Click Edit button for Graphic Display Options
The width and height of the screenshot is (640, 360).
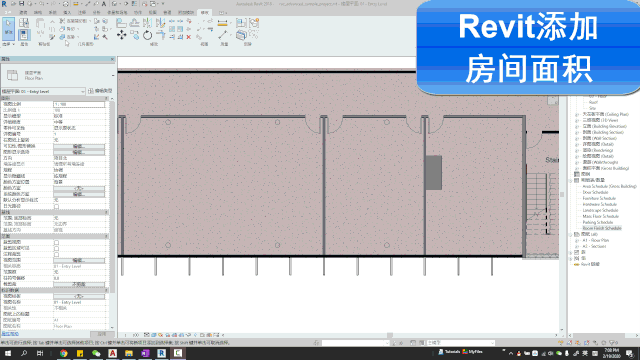(79, 152)
